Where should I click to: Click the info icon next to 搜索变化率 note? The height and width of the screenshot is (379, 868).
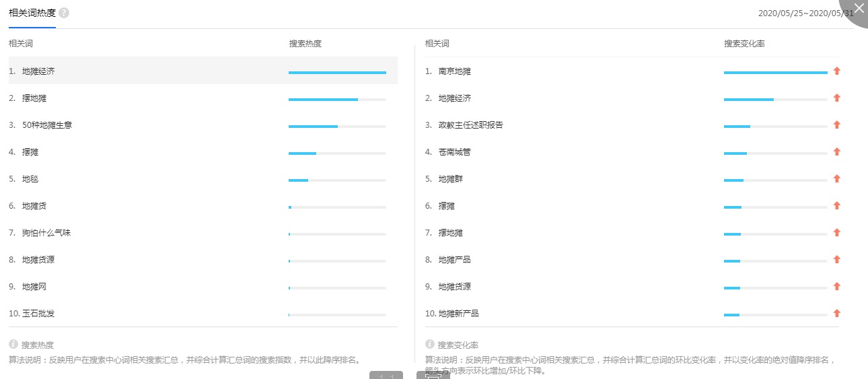430,344
